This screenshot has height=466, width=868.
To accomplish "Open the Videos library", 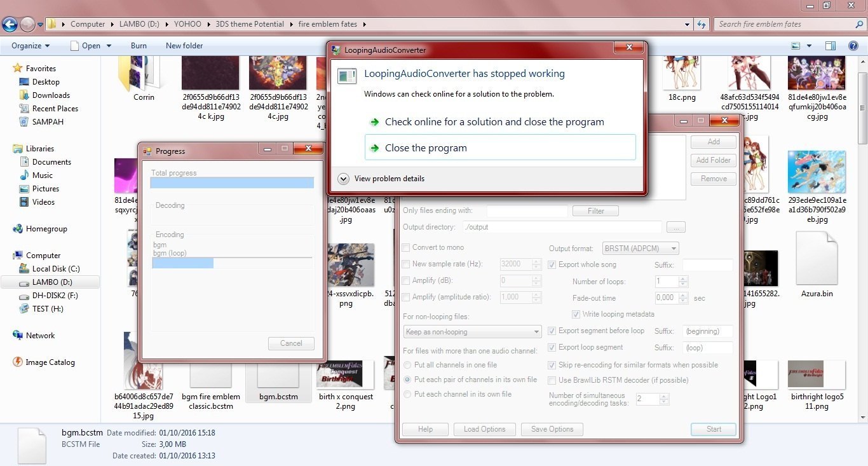I will pyautogui.click(x=43, y=202).
